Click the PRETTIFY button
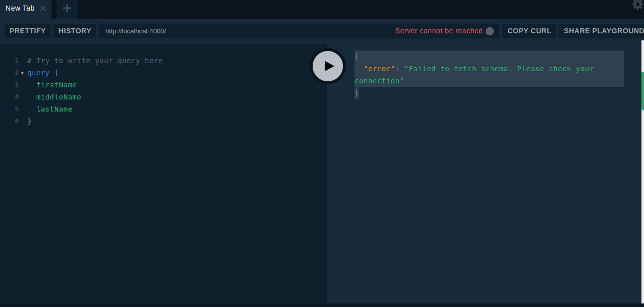This screenshot has width=644, height=307. (x=27, y=31)
